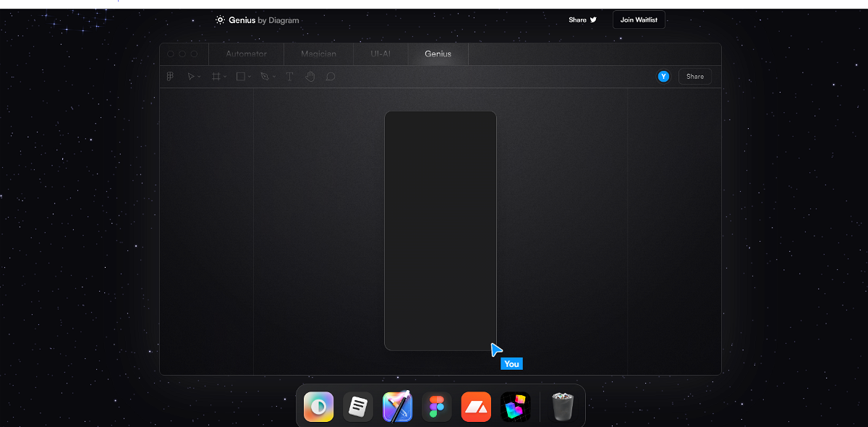Select the Genius tab
The image size is (868, 427).
[x=438, y=54]
